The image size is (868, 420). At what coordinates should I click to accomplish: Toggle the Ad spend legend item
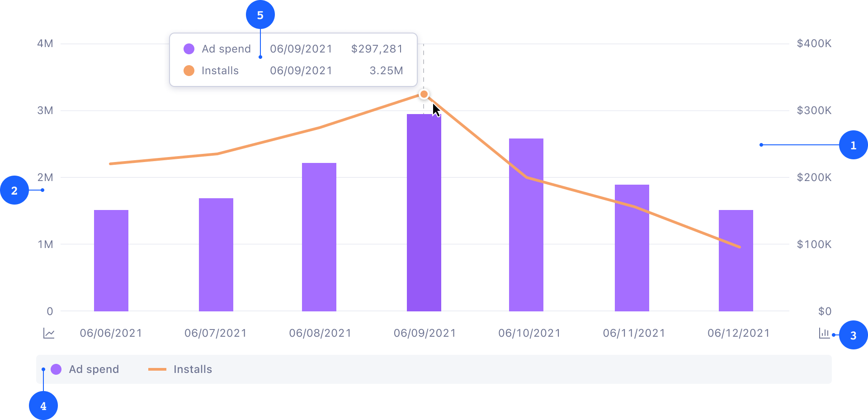pyautogui.click(x=85, y=369)
